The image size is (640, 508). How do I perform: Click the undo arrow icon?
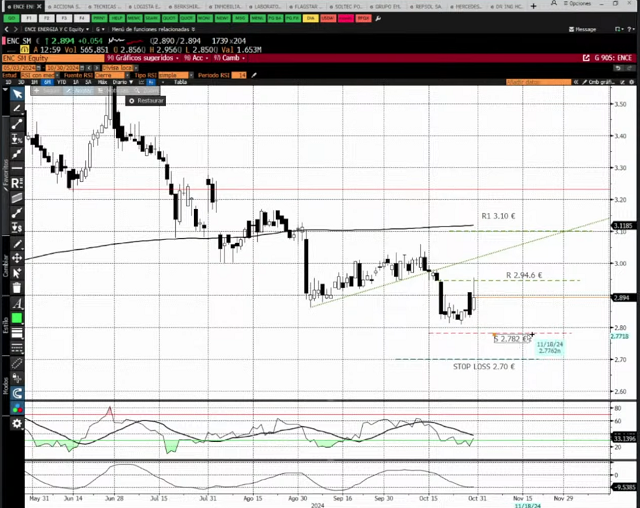coord(618,67)
